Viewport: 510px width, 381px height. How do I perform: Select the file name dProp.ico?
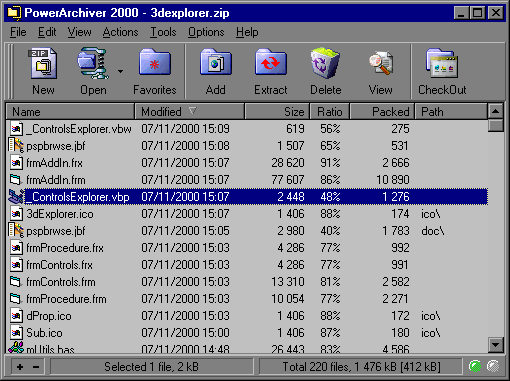point(49,316)
